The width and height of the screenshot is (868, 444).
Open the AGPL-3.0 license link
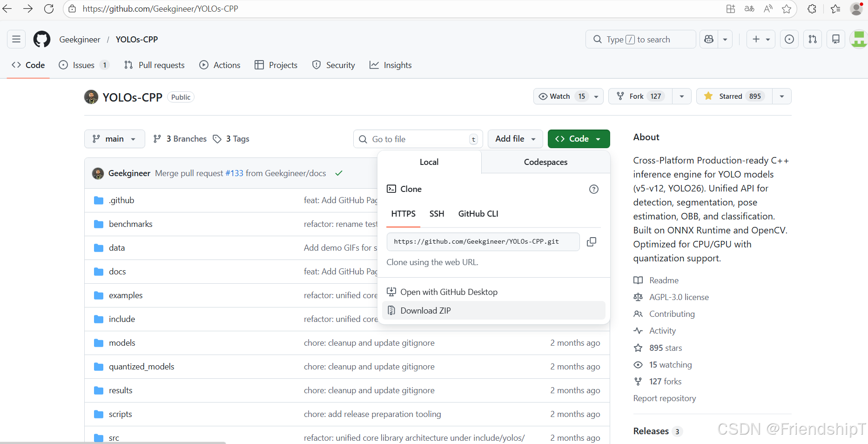click(x=671, y=297)
